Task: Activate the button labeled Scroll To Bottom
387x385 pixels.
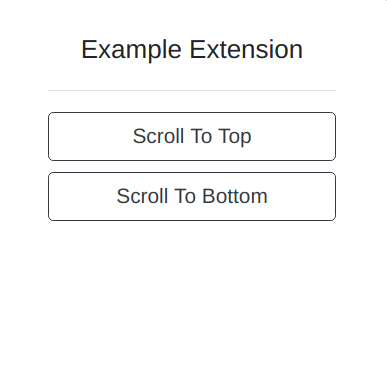Action: tap(192, 196)
